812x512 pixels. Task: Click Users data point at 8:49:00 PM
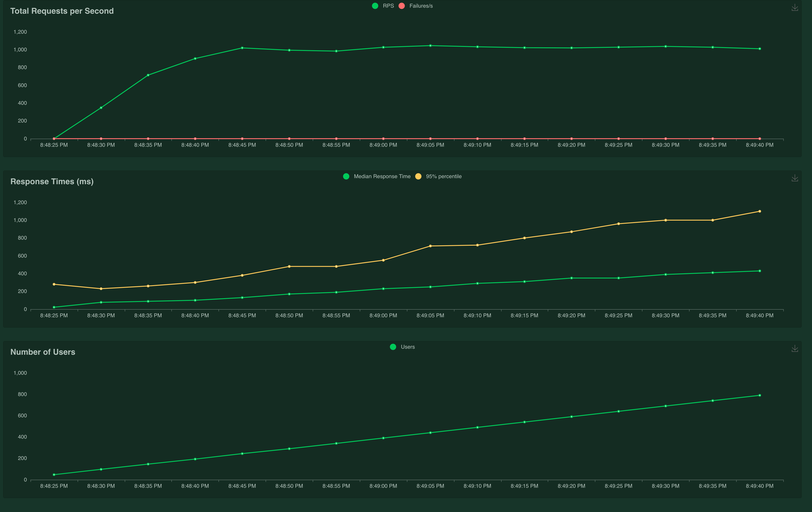383,438
